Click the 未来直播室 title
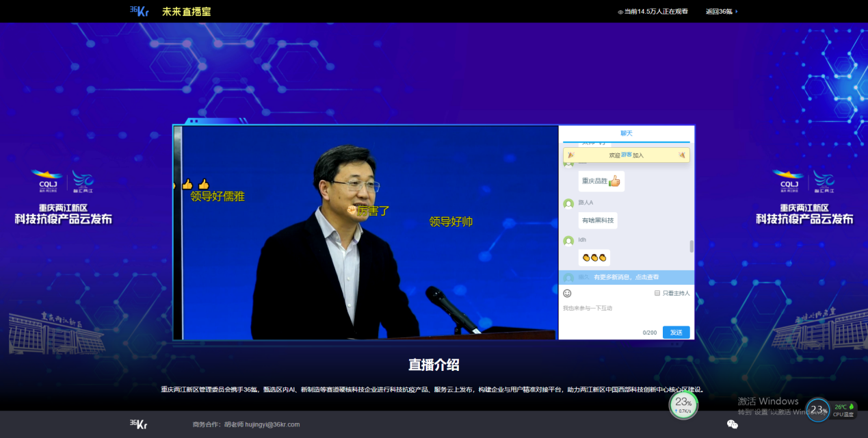 pyautogui.click(x=186, y=12)
